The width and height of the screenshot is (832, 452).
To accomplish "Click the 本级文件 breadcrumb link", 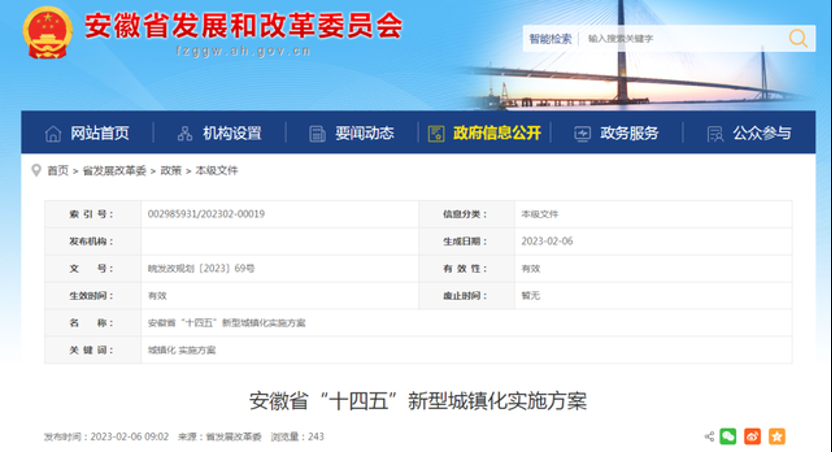I will click(x=217, y=171).
